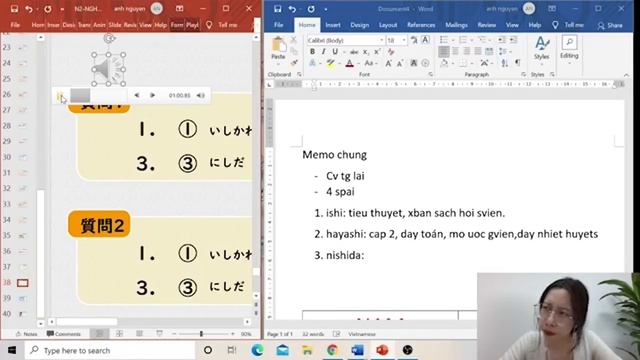Sort the selected text in Word
The height and width of the screenshot is (360, 640).
pyautogui.click(x=505, y=63)
